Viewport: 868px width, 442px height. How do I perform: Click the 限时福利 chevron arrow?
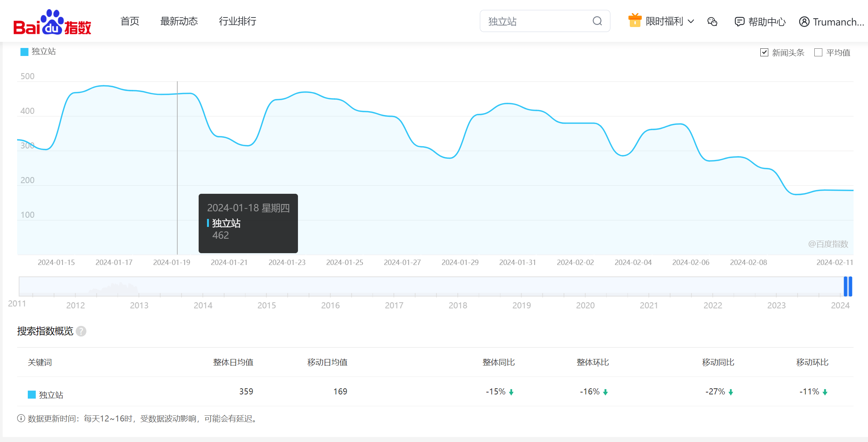[691, 21]
